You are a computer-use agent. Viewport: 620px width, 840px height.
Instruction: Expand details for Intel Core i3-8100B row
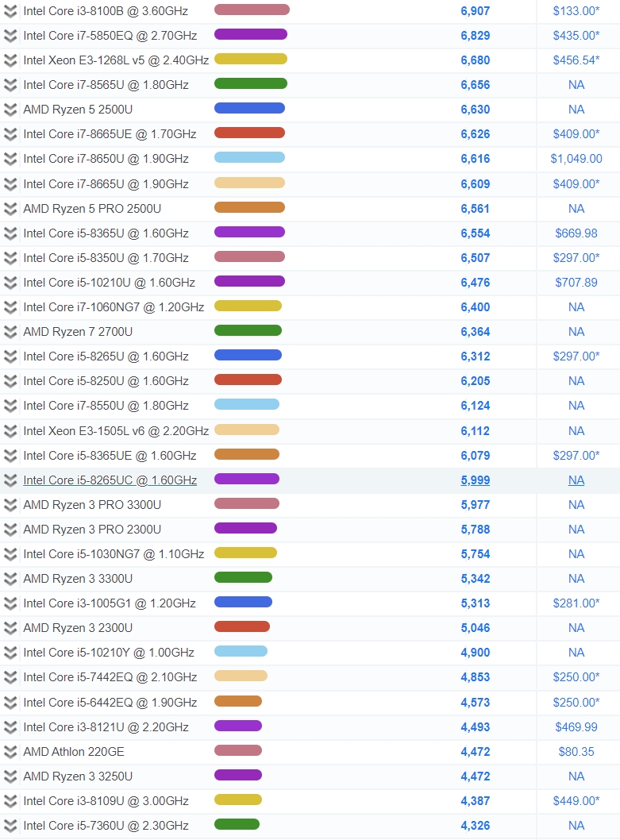coord(10,11)
